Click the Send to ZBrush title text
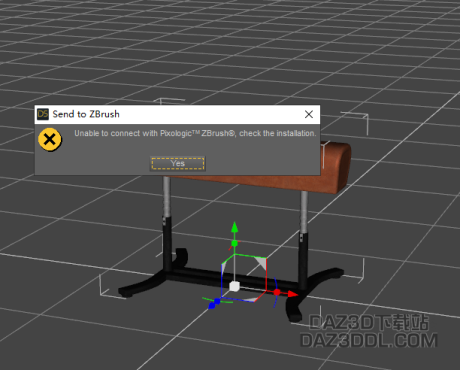Image resolution: width=460 pixels, height=370 pixels. 86,114
